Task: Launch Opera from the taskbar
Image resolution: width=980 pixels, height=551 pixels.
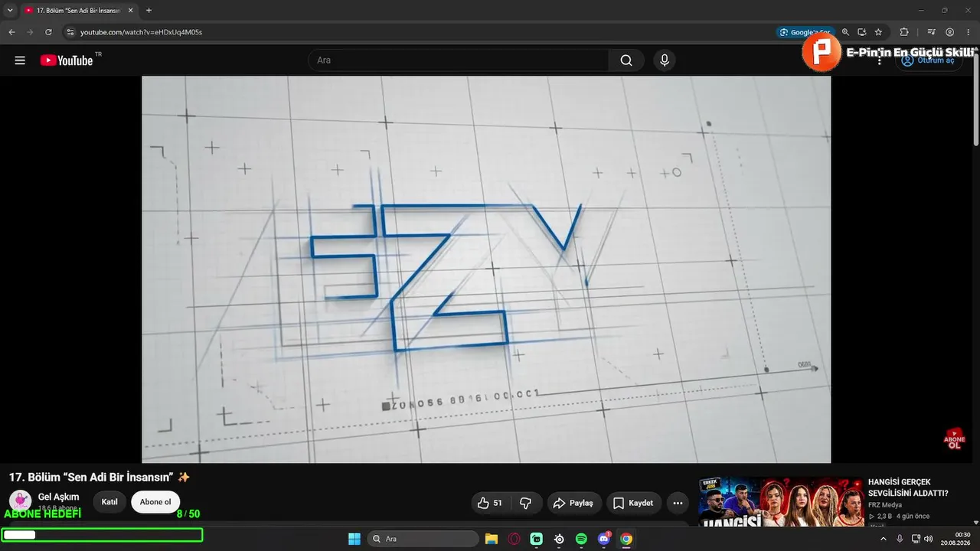Action: pos(514,539)
